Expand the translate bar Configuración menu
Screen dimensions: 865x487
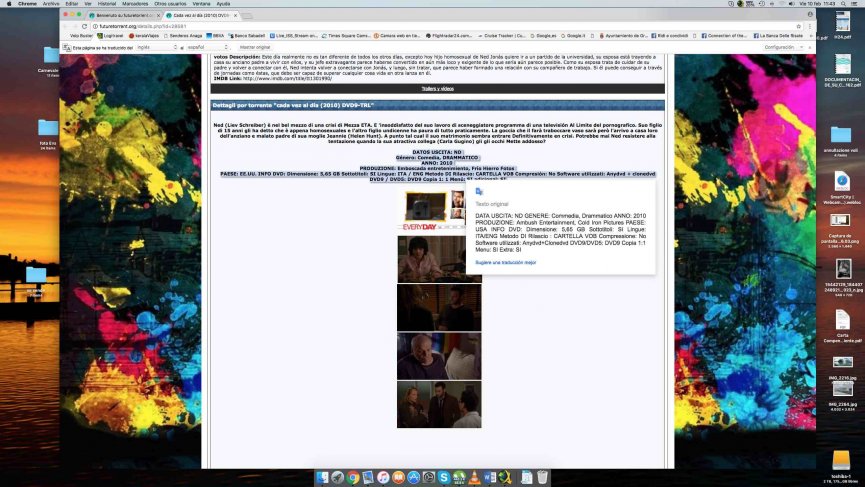tap(782, 47)
